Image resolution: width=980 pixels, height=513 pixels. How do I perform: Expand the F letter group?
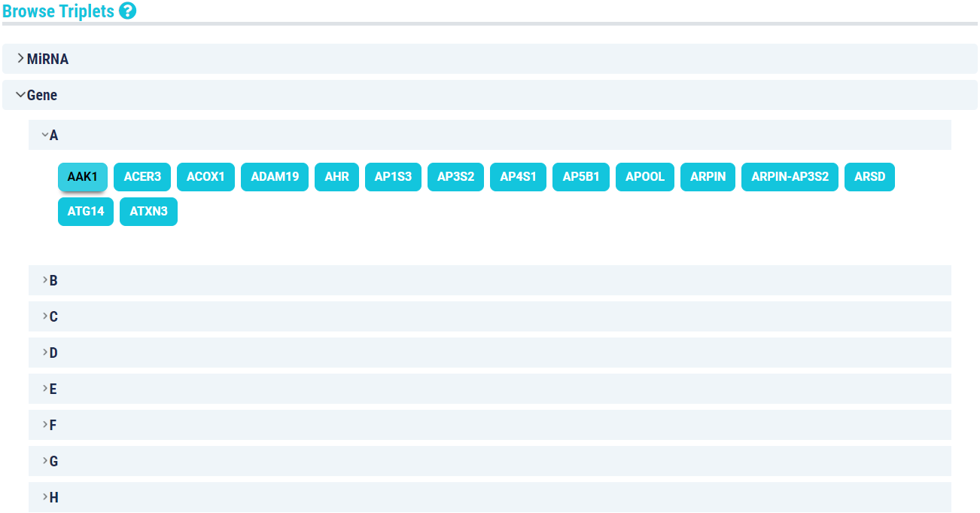pyautogui.click(x=489, y=425)
